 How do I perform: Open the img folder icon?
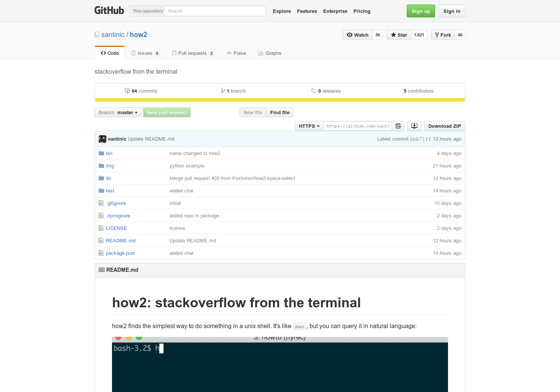click(101, 166)
